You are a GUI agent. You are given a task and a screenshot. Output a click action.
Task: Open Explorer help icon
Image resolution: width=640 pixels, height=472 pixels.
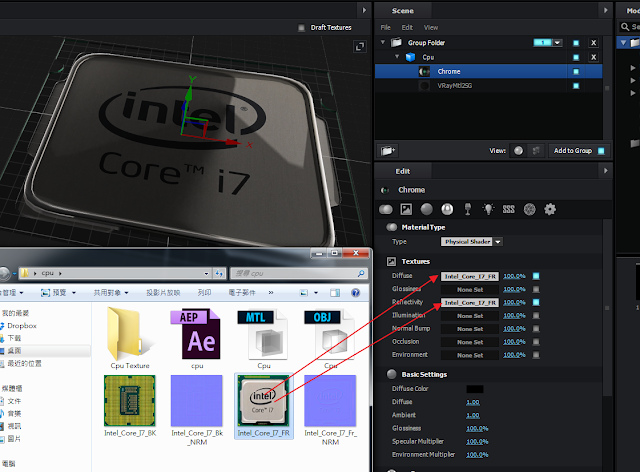[x=356, y=293]
